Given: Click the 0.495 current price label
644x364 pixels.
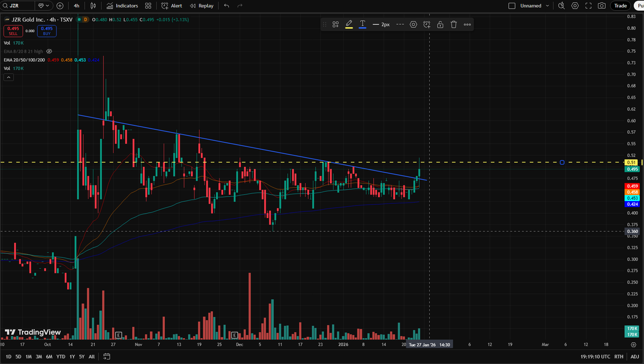Looking at the screenshot, I should pyautogui.click(x=632, y=169).
